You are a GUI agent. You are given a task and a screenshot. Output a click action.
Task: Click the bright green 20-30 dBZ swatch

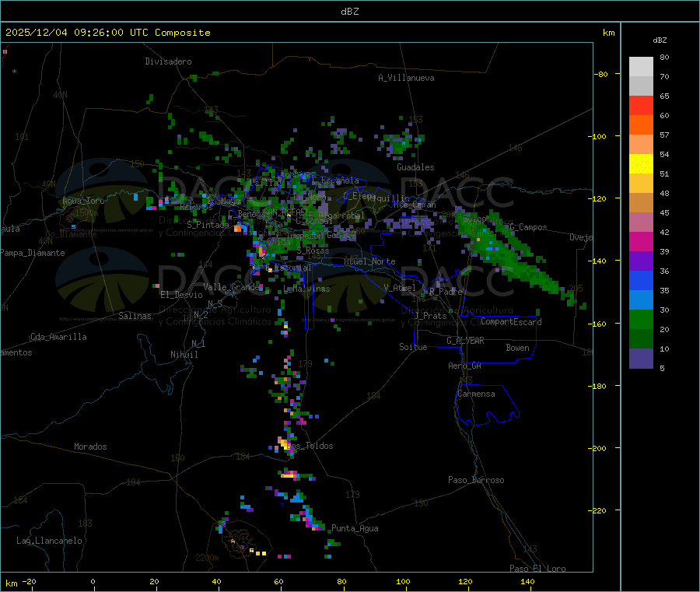point(641,319)
